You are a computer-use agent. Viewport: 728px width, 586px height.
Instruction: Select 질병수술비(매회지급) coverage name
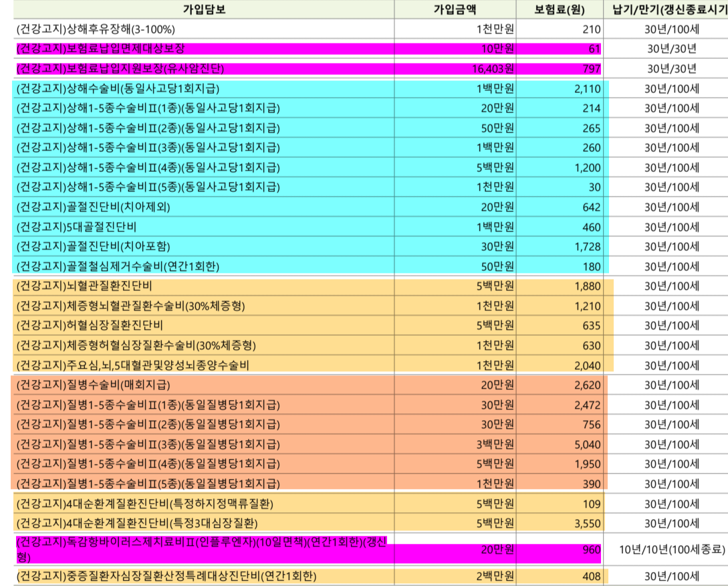[x=94, y=385]
